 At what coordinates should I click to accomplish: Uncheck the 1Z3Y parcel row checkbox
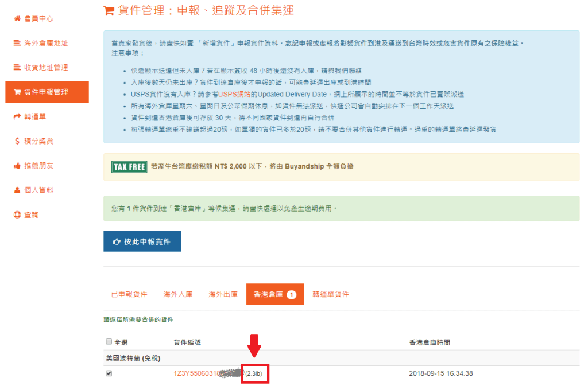point(109,373)
